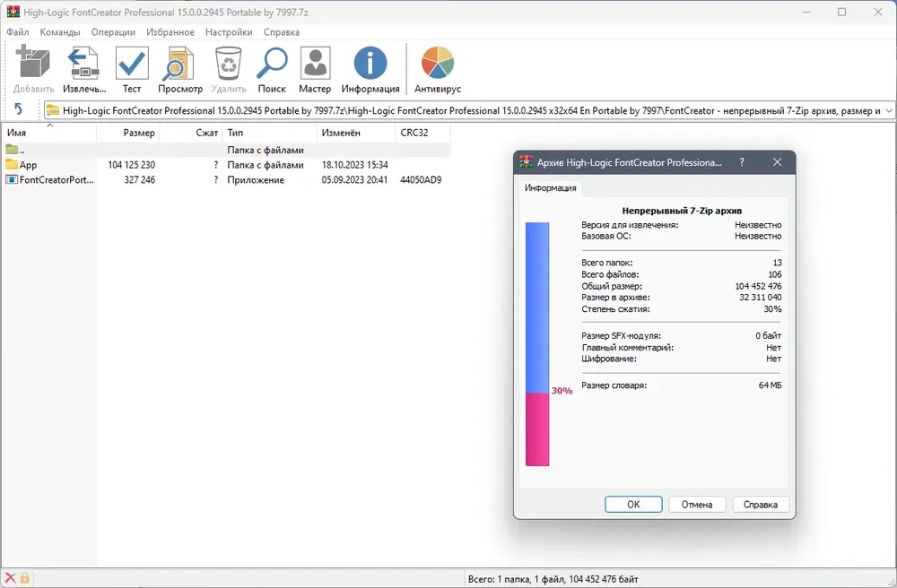Go up one level with arrow icon
Viewport: 897px width, 588px height.
tap(18, 109)
